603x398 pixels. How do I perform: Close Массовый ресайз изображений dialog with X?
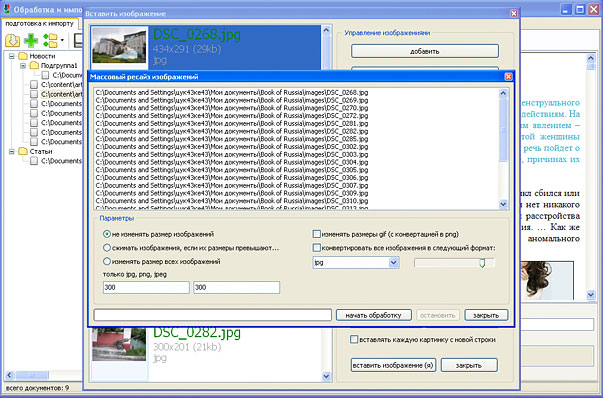(508, 77)
